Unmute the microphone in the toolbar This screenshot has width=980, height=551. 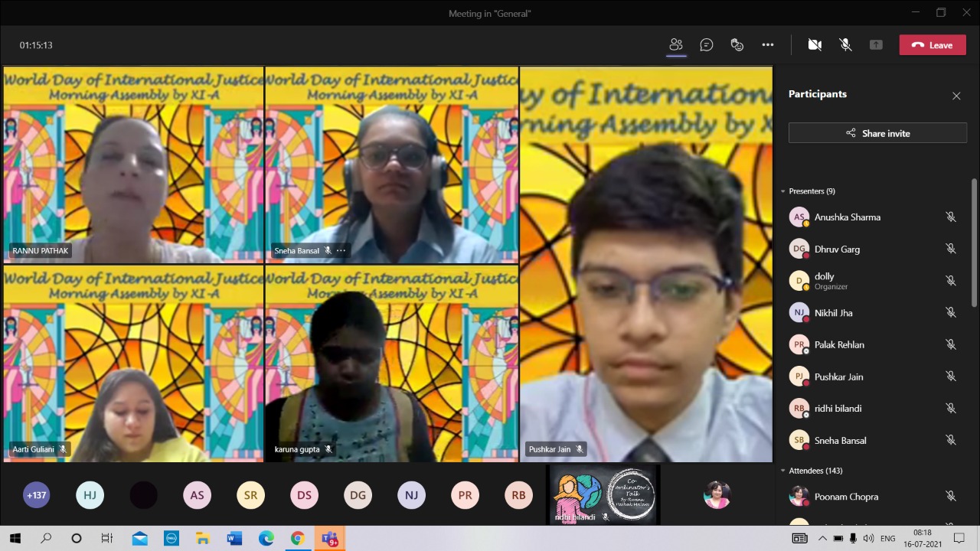pyautogui.click(x=845, y=45)
